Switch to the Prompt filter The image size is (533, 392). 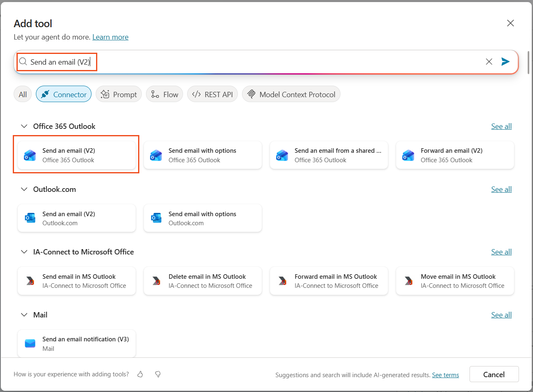119,94
